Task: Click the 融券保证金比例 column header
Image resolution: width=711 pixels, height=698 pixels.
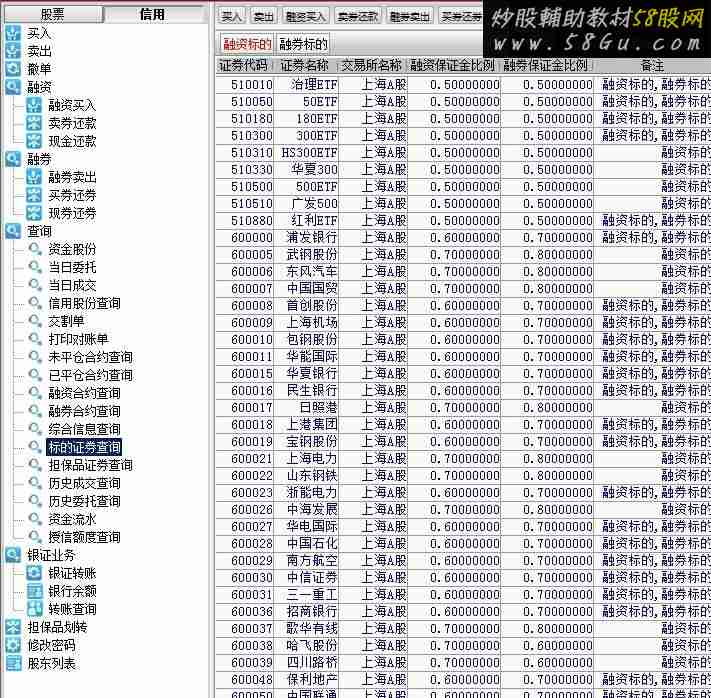Action: coord(546,66)
